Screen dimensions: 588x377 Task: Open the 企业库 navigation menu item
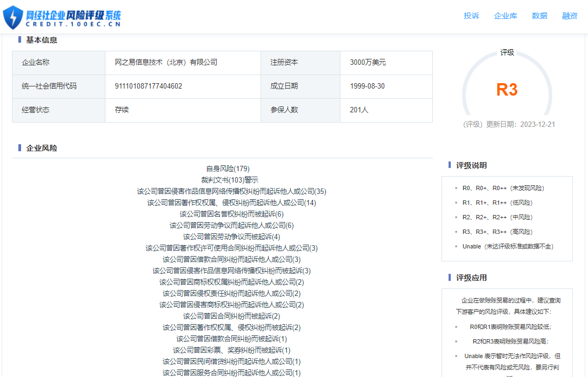[505, 16]
